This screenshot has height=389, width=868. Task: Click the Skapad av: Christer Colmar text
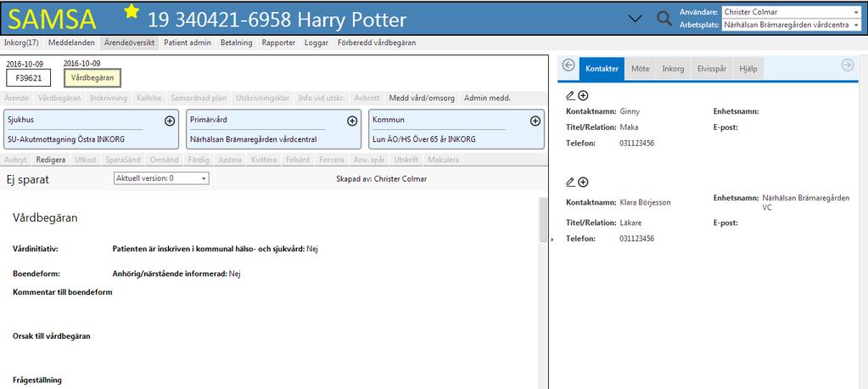[x=382, y=179]
